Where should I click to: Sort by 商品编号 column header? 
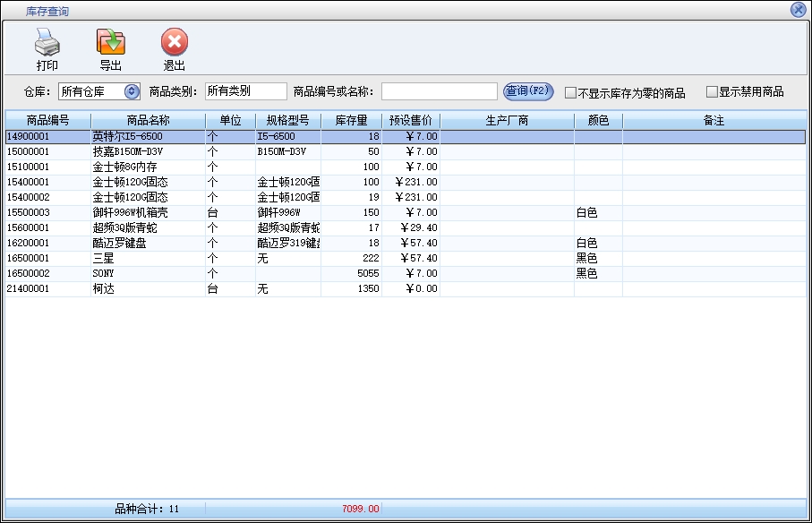pyautogui.click(x=47, y=120)
